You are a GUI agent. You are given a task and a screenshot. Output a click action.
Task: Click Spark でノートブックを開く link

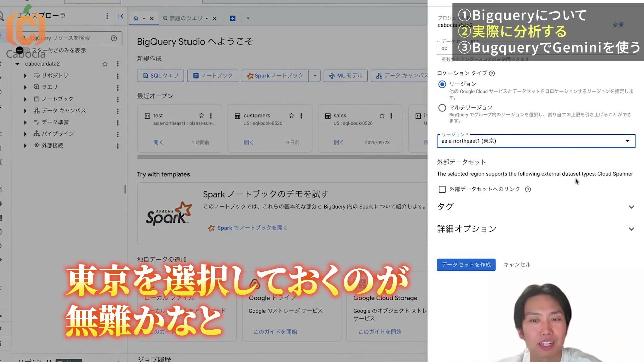click(x=252, y=228)
